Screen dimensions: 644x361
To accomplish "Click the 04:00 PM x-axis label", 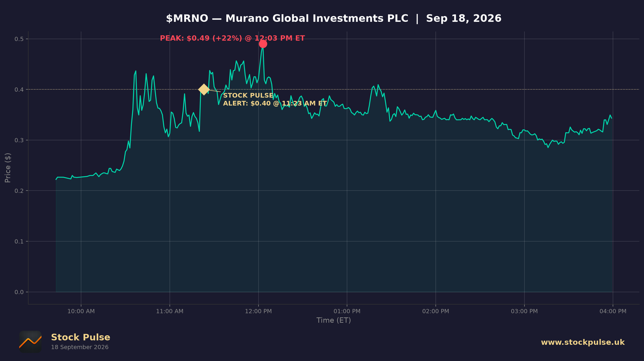I will tap(613, 311).
